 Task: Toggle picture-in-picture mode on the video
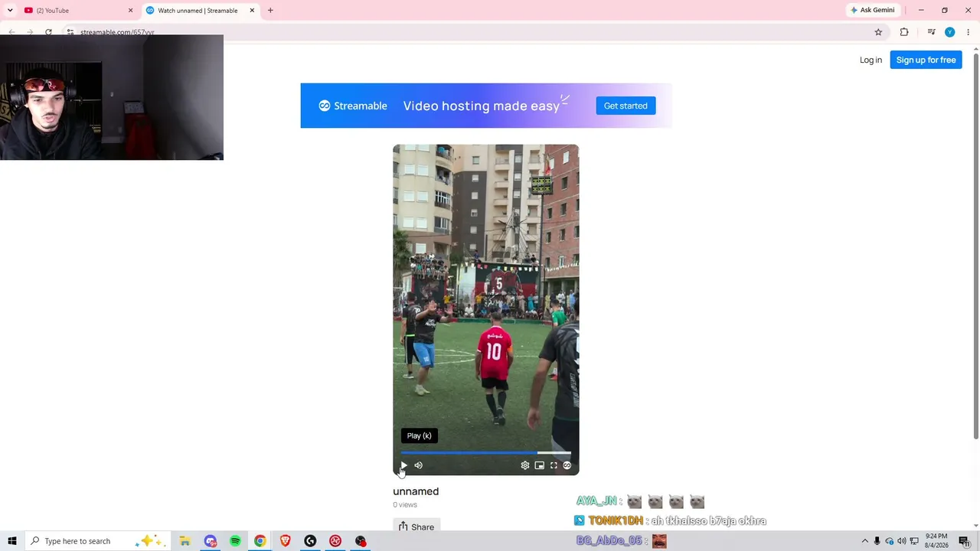[540, 465]
